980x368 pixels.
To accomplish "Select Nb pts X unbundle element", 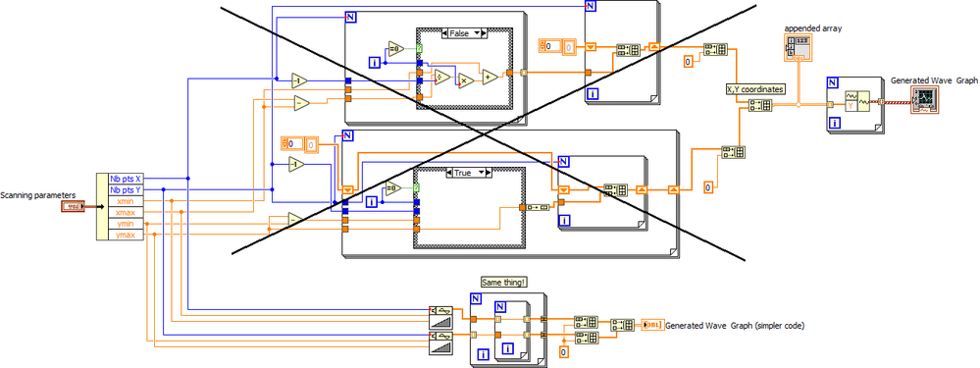I will coord(126,178).
